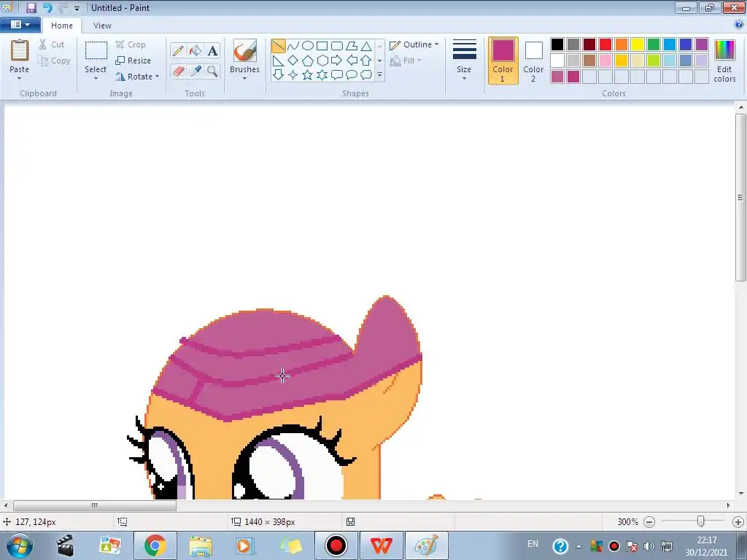Click the horizontal scrollbar thumb
The width and height of the screenshot is (747, 560).
(94, 505)
